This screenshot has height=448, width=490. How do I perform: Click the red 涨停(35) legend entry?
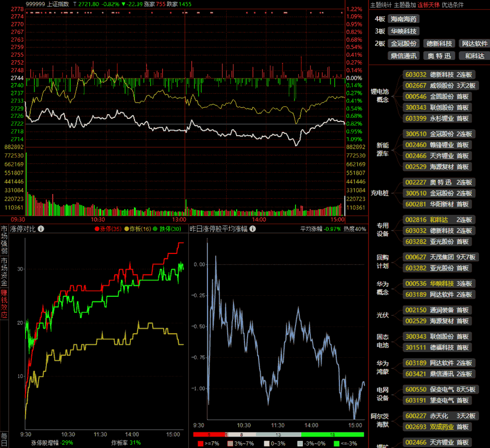[108, 229]
